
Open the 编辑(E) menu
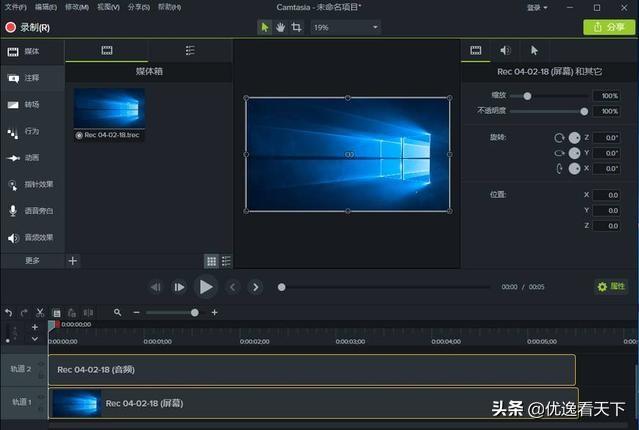[46, 7]
